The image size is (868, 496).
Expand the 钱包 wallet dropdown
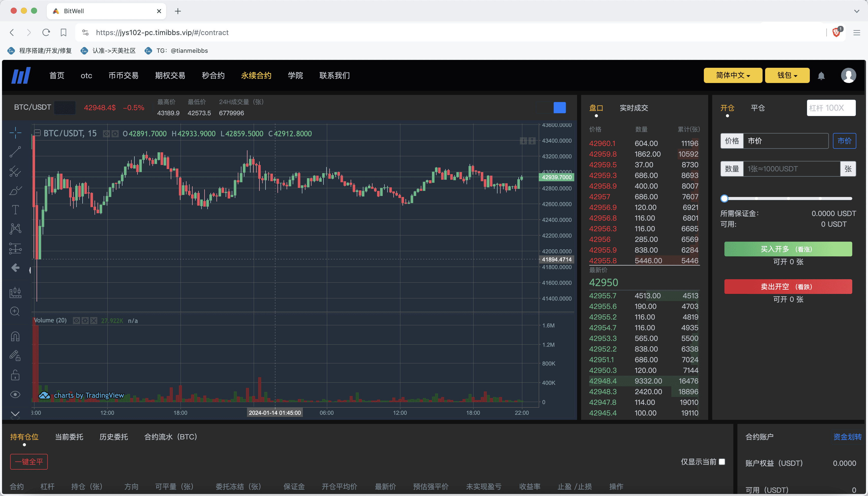pyautogui.click(x=787, y=75)
